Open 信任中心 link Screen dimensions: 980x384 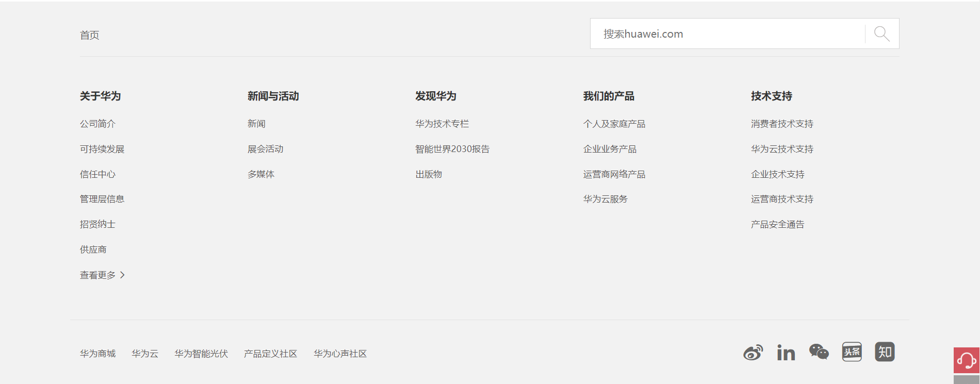97,174
